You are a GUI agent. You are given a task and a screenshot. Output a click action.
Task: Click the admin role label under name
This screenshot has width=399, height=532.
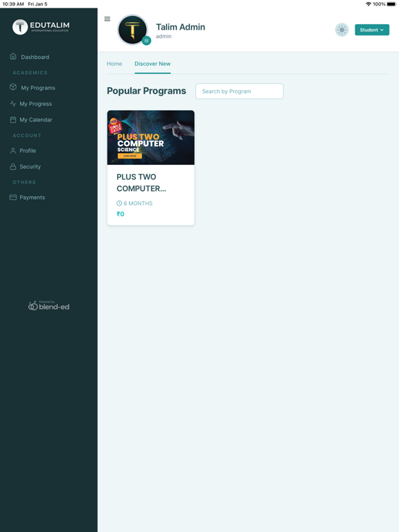[x=163, y=36]
